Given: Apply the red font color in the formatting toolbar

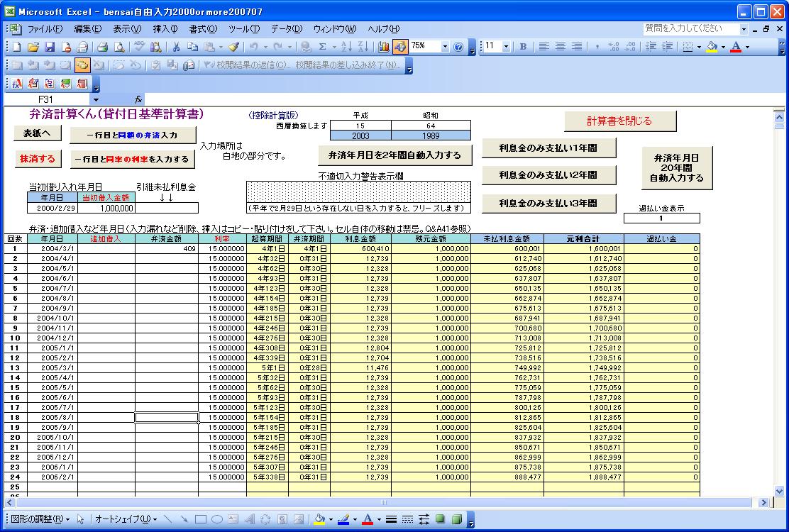Looking at the screenshot, I should (736, 47).
